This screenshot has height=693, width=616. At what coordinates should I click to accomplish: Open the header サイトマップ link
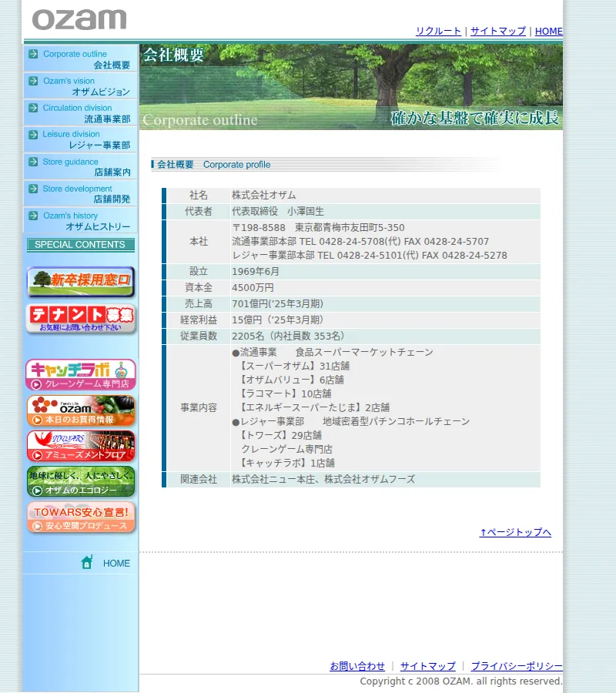click(498, 31)
